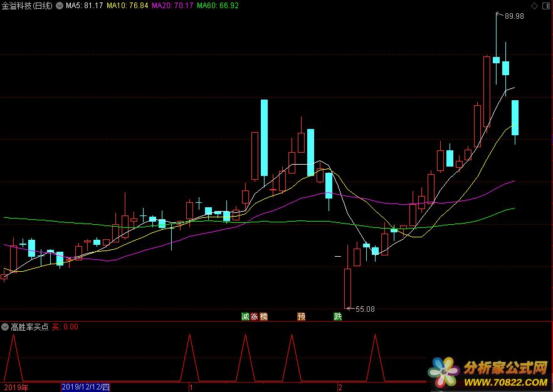Expand the 高胜率买点 indicator dropdown arrow
This screenshot has height=392, width=553.
pyautogui.click(x=5, y=327)
